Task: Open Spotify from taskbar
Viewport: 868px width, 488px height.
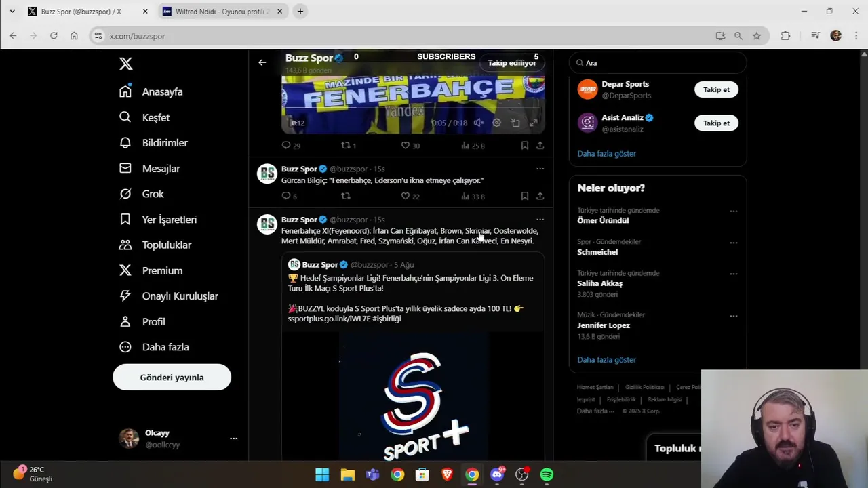Action: (547, 475)
